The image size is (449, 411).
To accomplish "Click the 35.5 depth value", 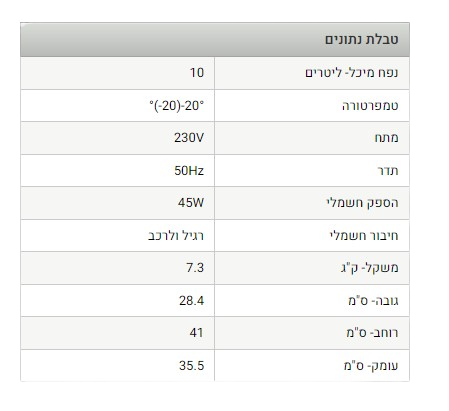I will tap(191, 366).
